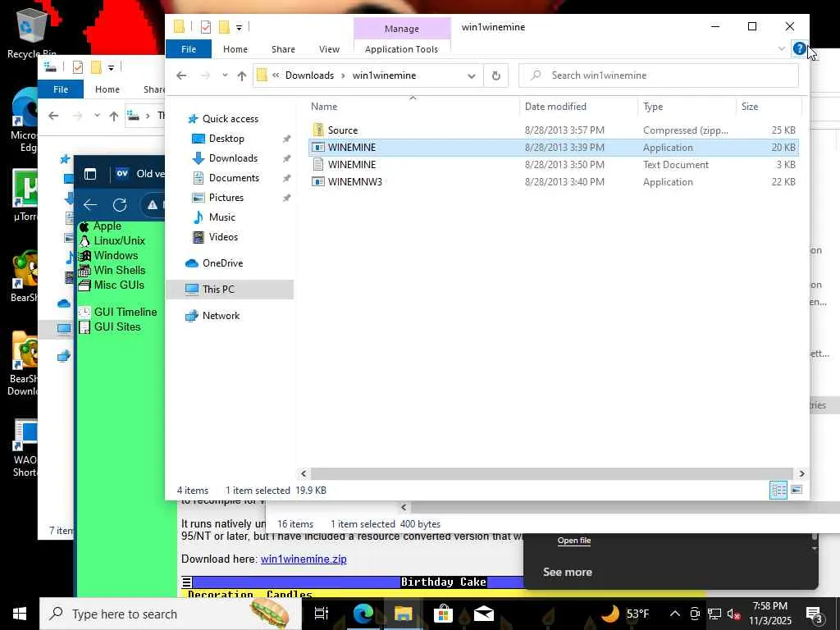This screenshot has width=840, height=630.
Task: Expand address bar history dropdown
Action: pos(472,75)
